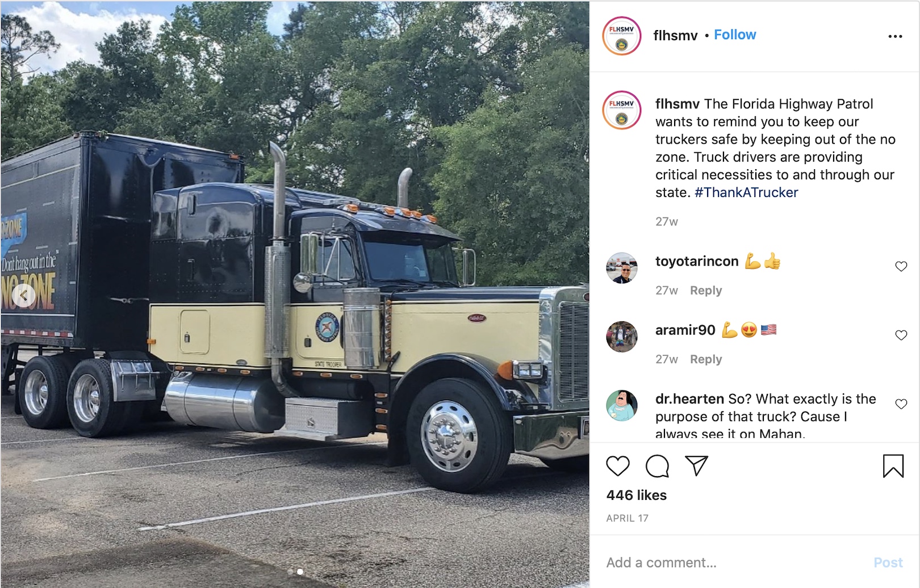Save post with bookmark icon

pyautogui.click(x=893, y=466)
